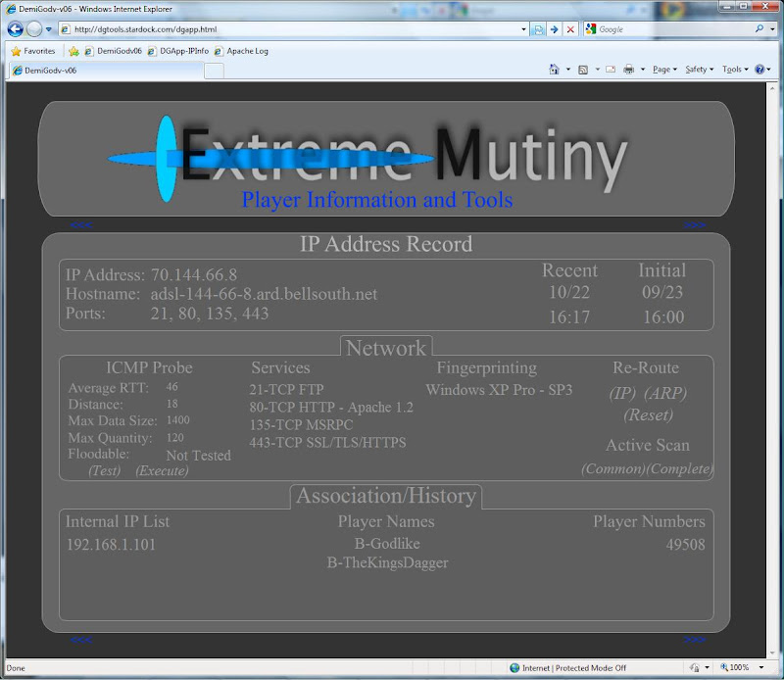Click the scrollbar down arrow
The width and height of the screenshot is (784, 680).
pos(771,653)
